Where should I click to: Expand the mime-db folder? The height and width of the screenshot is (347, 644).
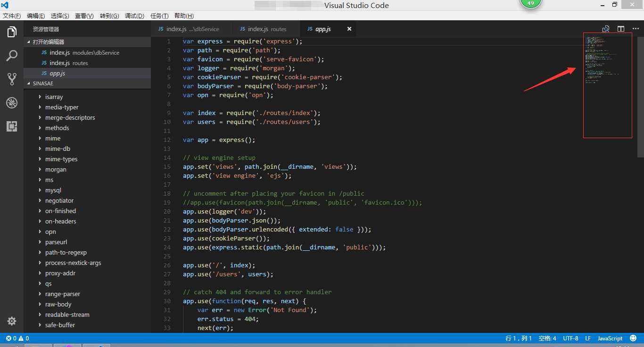pos(87,149)
